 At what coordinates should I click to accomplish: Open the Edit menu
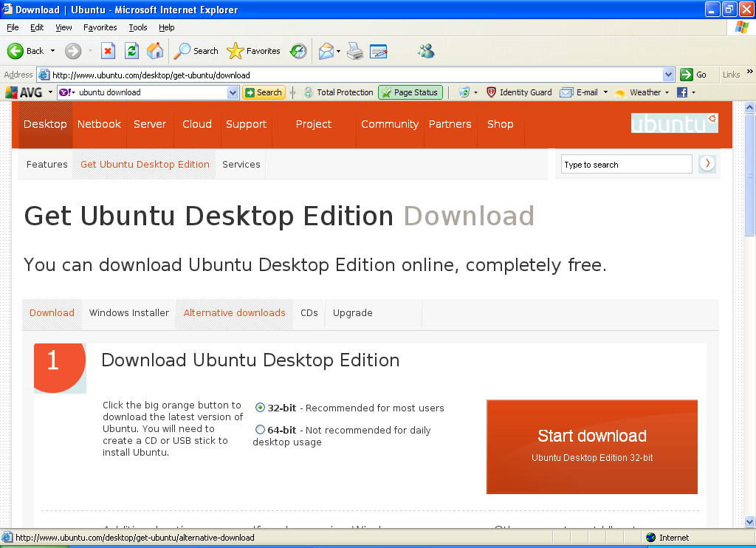pos(37,27)
